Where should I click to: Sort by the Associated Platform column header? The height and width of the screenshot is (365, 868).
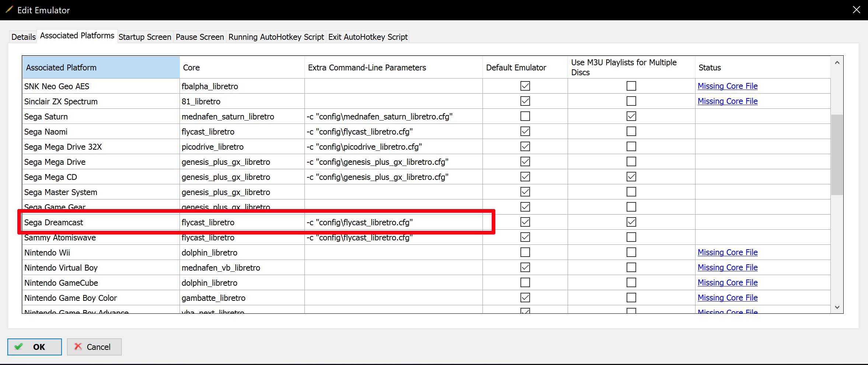click(101, 67)
